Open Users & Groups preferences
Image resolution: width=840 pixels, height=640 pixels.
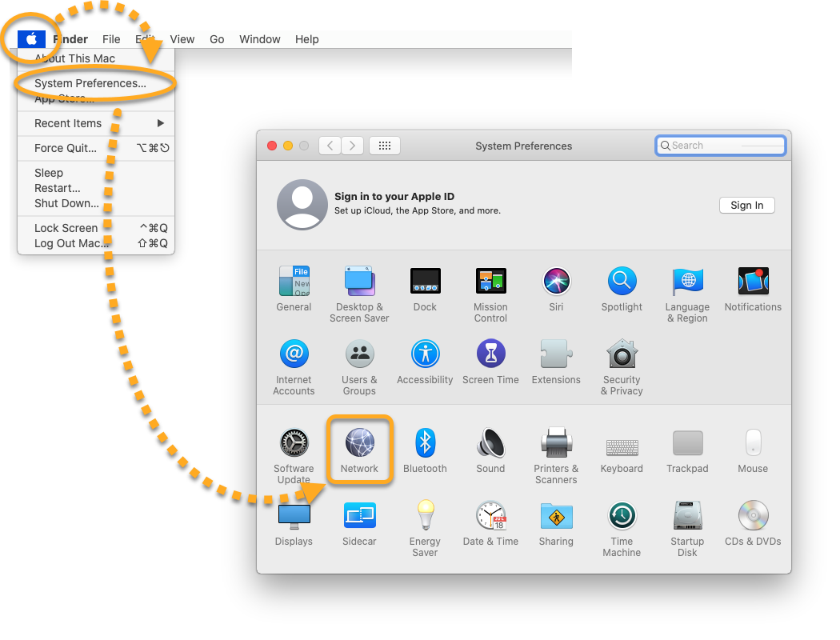359,367
